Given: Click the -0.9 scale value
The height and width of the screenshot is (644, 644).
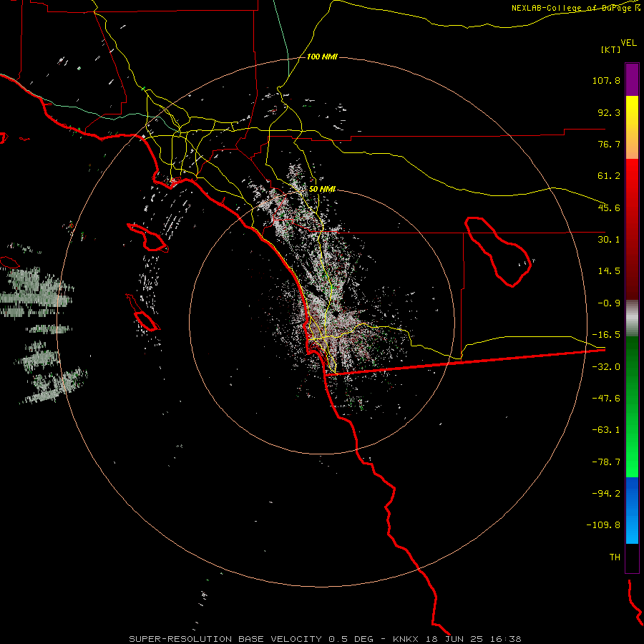Looking at the screenshot, I should [609, 303].
